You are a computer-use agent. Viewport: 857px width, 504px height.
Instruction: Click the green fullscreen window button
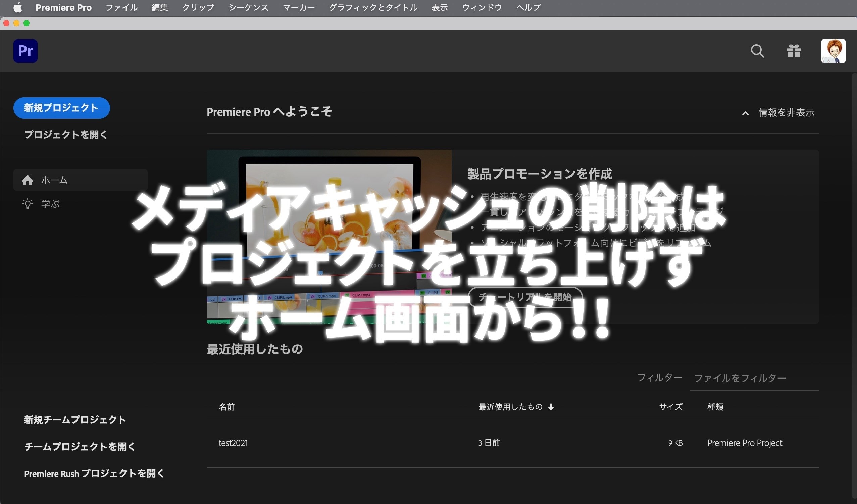27,23
